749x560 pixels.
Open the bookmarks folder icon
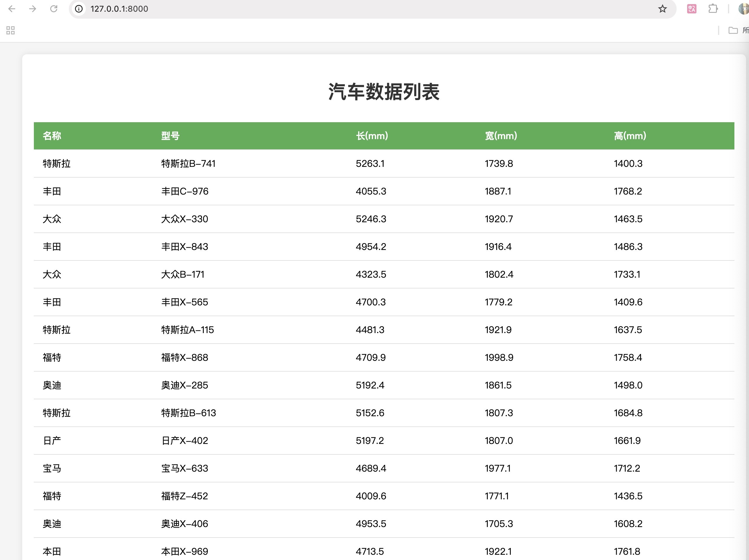pyautogui.click(x=733, y=30)
